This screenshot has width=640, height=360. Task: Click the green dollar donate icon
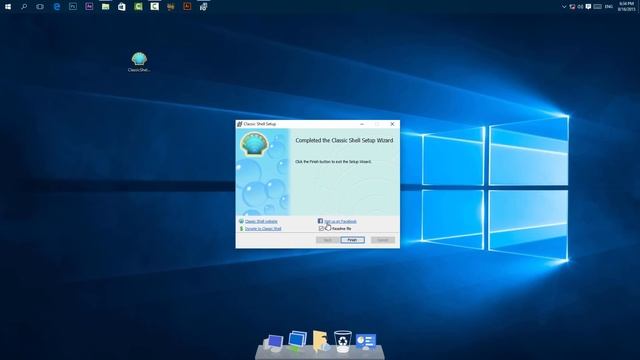(241, 229)
